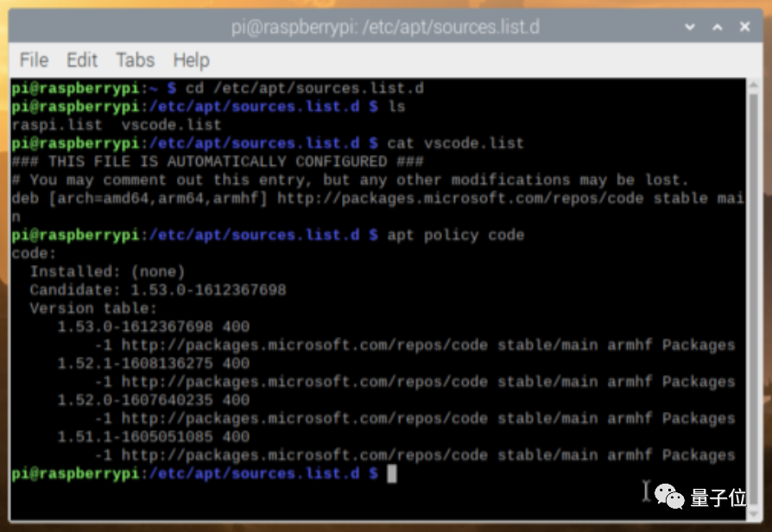This screenshot has width=772, height=532.
Task: Open the File menu
Action: tap(34, 60)
